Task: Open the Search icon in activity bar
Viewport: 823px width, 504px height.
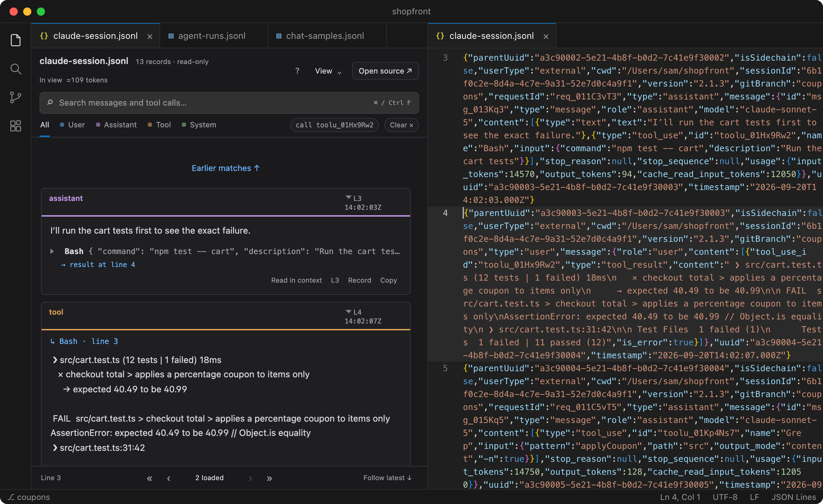Action: pyautogui.click(x=16, y=69)
